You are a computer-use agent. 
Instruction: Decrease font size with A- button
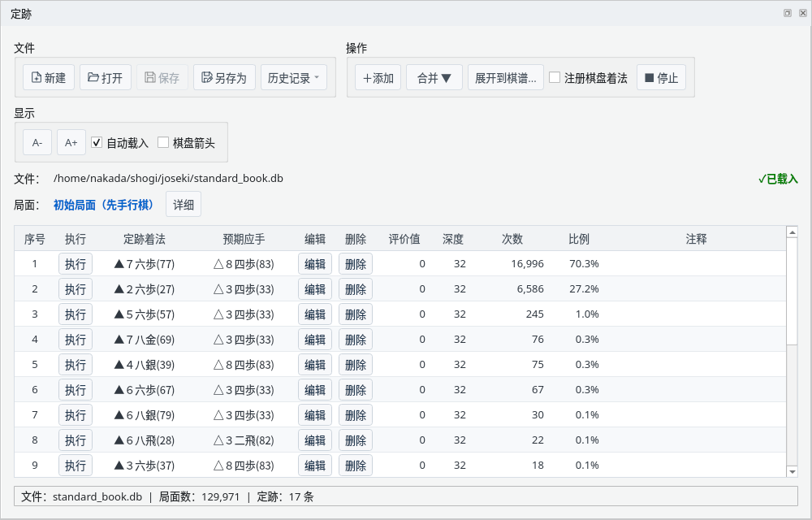tap(37, 142)
